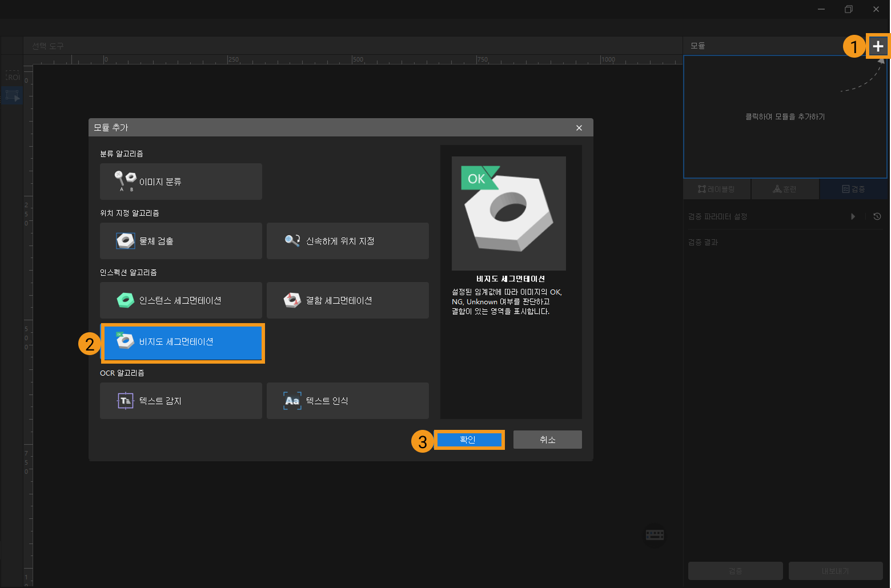891x588 pixels.
Task: Click the 검증 button at bottom
Action: click(736, 571)
